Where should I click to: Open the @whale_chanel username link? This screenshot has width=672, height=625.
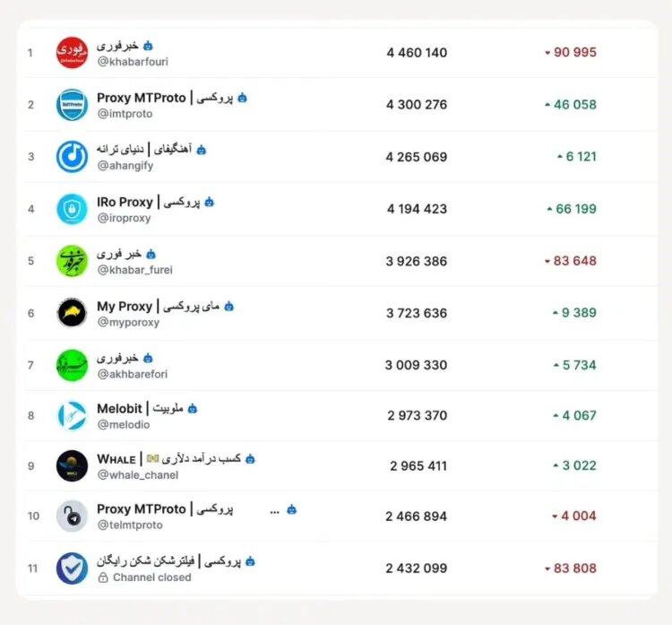137,475
